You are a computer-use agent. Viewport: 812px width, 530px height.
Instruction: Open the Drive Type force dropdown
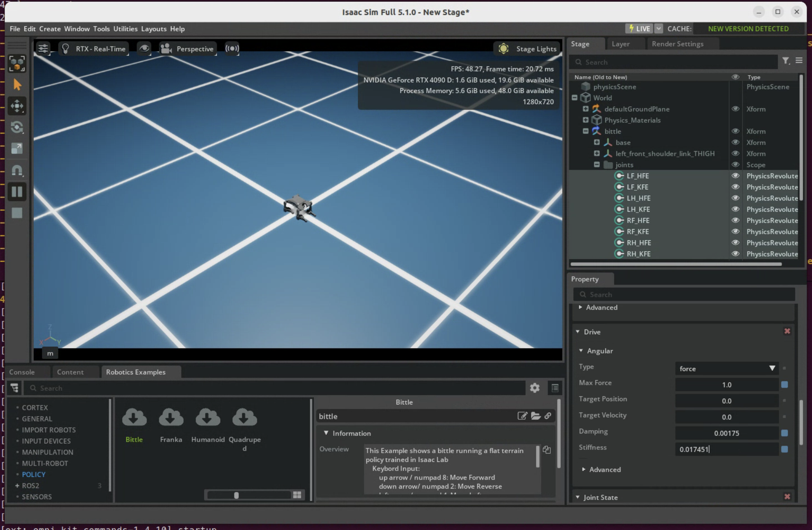point(727,368)
